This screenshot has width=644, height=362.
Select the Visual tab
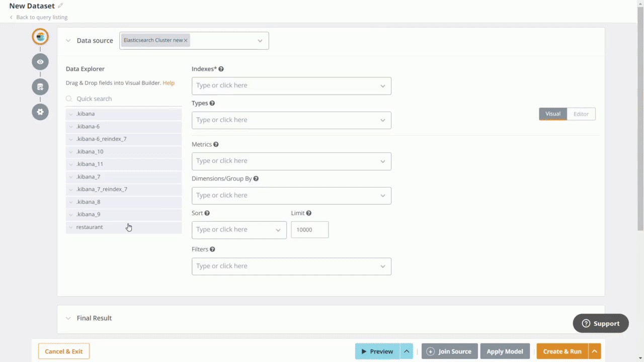pos(552,114)
